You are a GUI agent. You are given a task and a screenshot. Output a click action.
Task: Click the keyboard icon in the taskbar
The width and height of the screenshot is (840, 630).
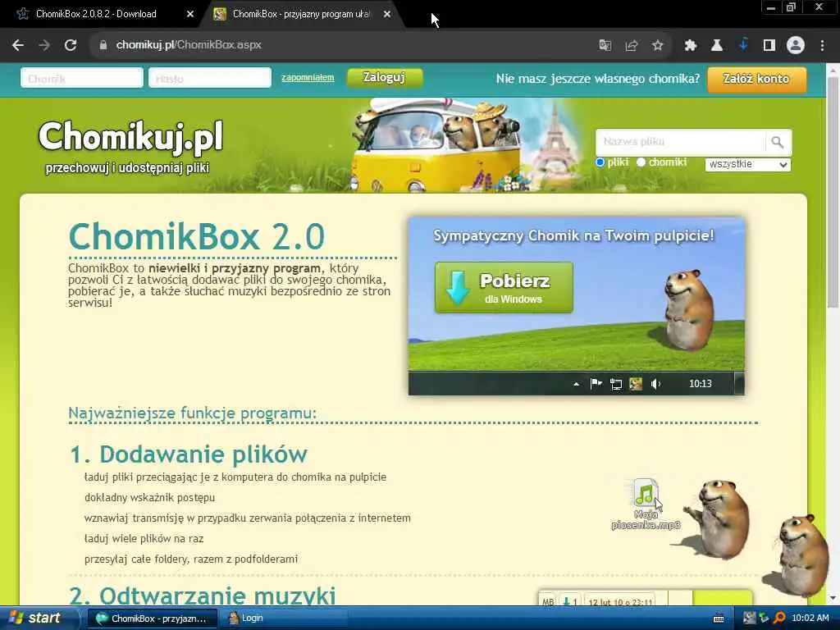pyautogui.click(x=719, y=619)
